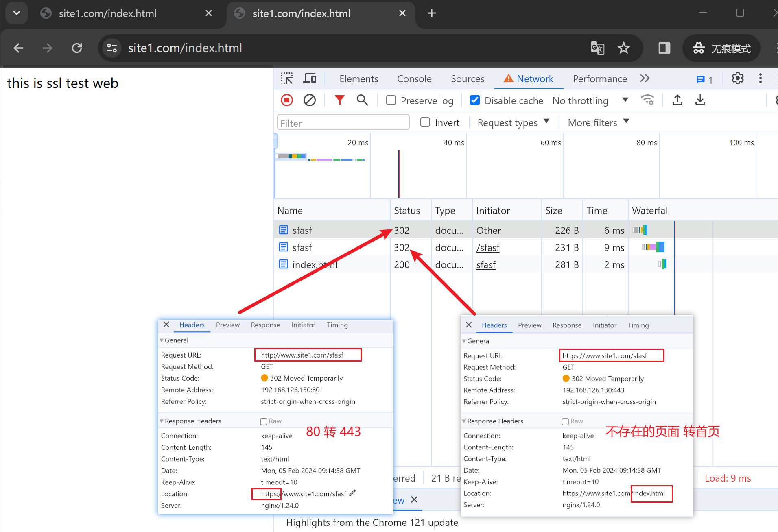Click the /sfasf initiator link
This screenshot has height=532, width=778.
point(488,248)
